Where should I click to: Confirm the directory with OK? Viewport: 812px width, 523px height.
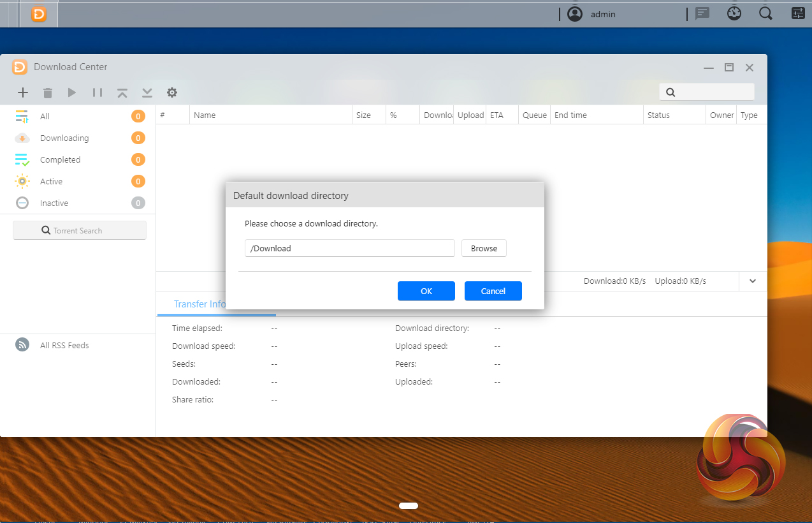click(426, 291)
